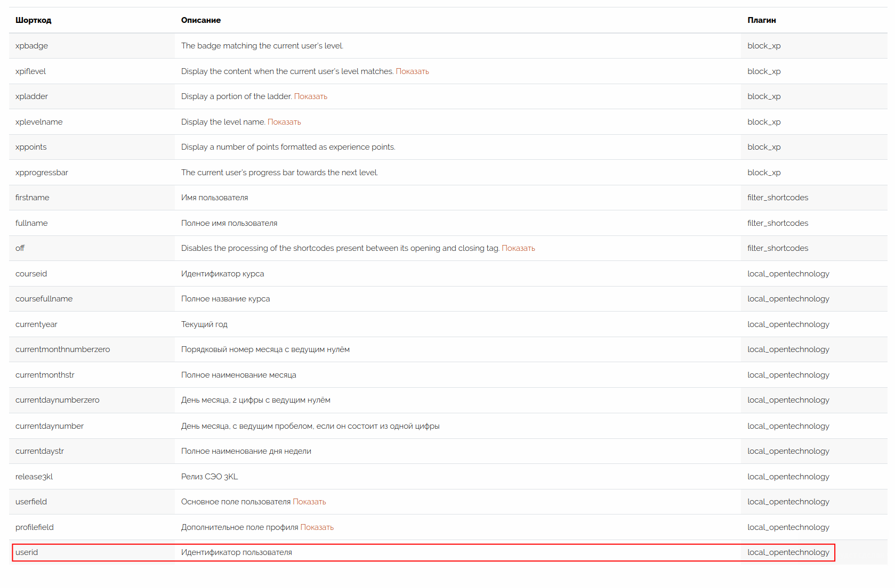Viewport: 895px width, 588px height.
Task: Show details for the xplevelname shortcode
Action: (284, 122)
